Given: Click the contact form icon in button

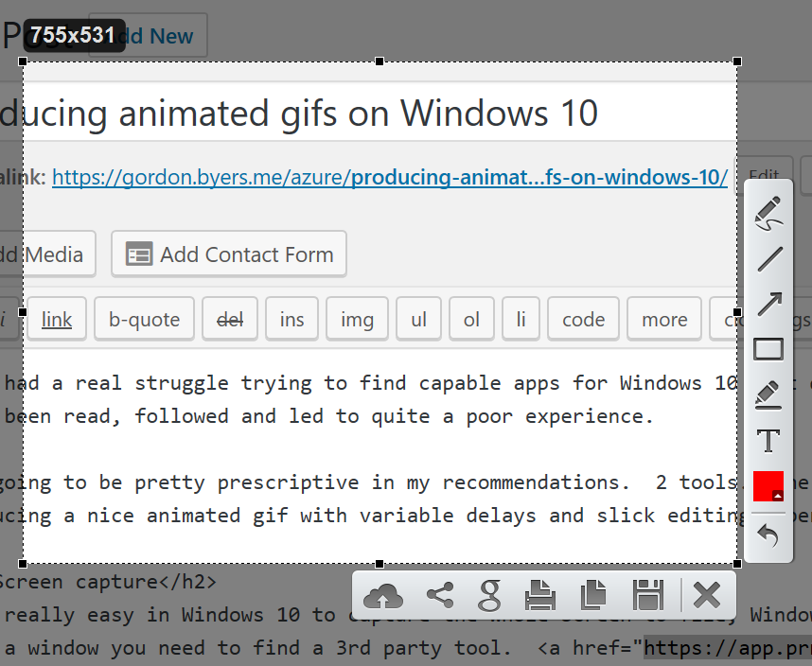Looking at the screenshot, I should coord(139,254).
